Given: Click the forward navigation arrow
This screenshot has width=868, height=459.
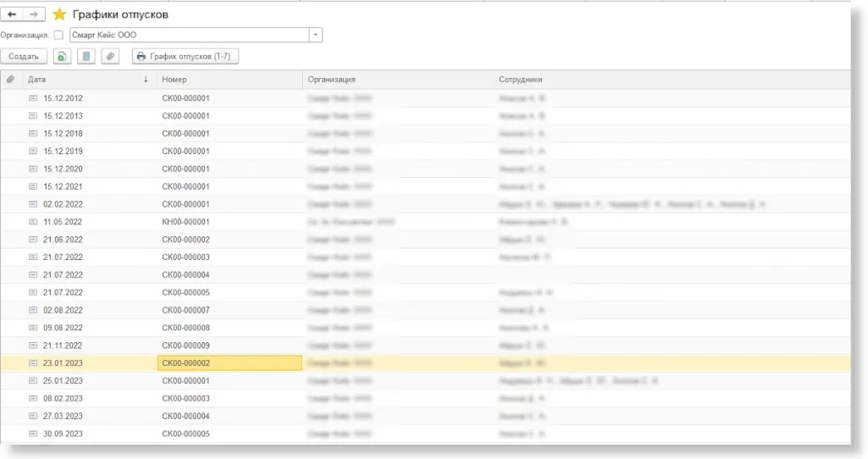Looking at the screenshot, I should point(34,14).
